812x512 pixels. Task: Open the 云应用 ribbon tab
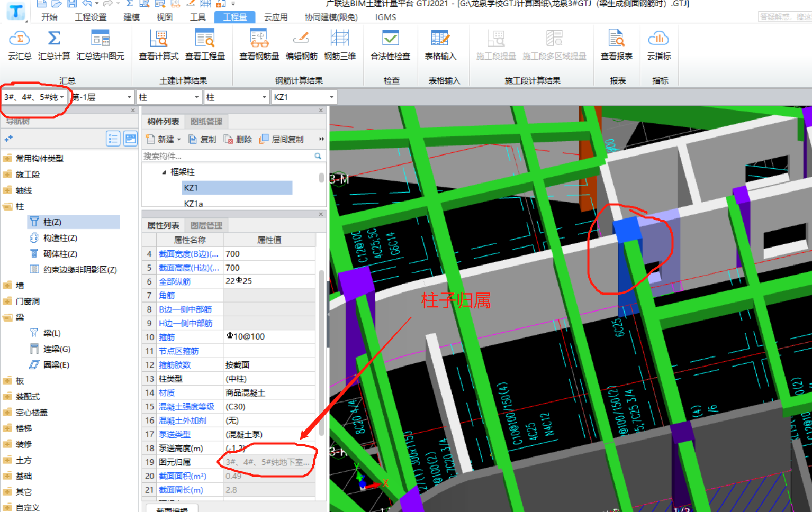[x=276, y=17]
